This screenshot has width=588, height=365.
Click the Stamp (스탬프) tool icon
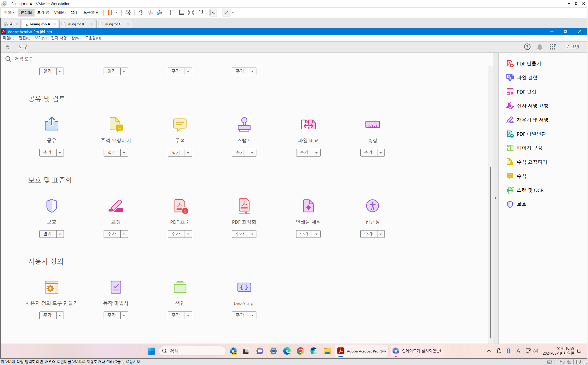(x=244, y=124)
